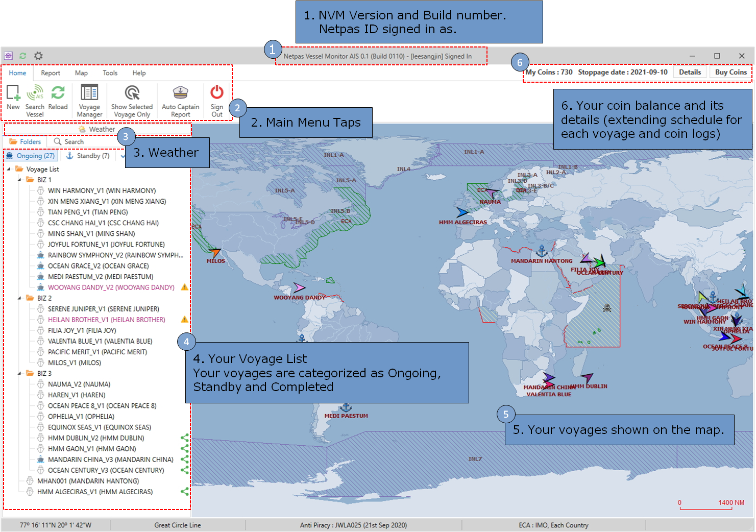Click HMM DUBLIN ship marker on map
Screen dimensions: 756x532
click(587, 378)
